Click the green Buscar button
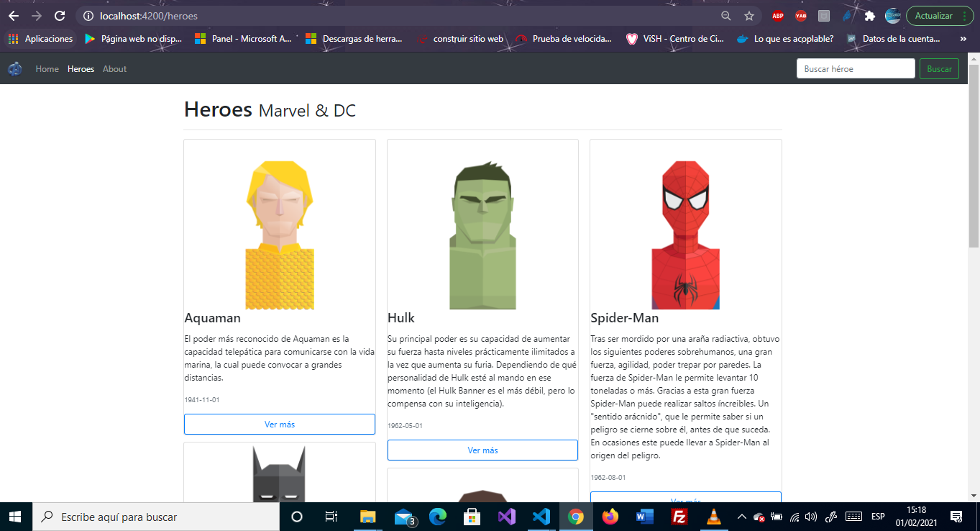This screenshot has height=531, width=980. 939,69
